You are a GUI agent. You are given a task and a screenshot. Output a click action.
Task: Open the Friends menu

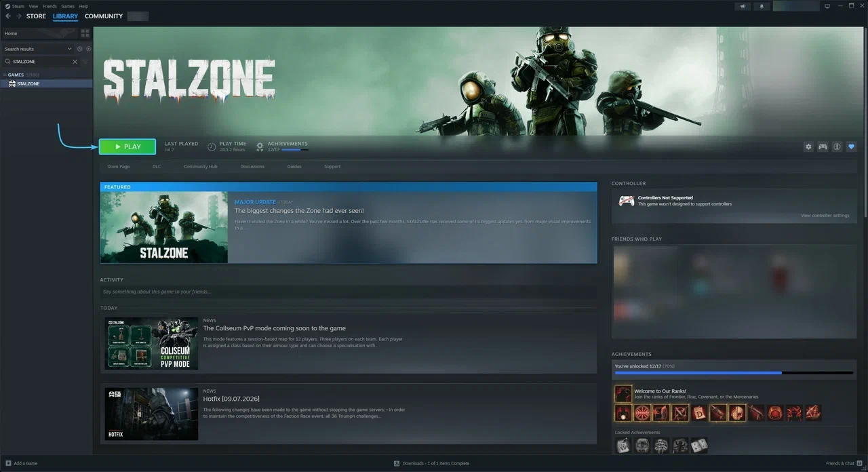click(50, 6)
